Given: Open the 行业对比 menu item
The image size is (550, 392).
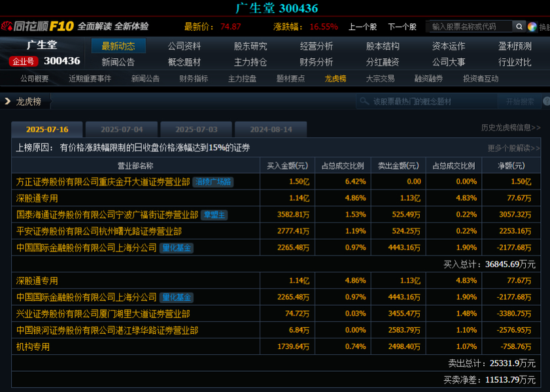Looking at the screenshot, I should pos(515,62).
